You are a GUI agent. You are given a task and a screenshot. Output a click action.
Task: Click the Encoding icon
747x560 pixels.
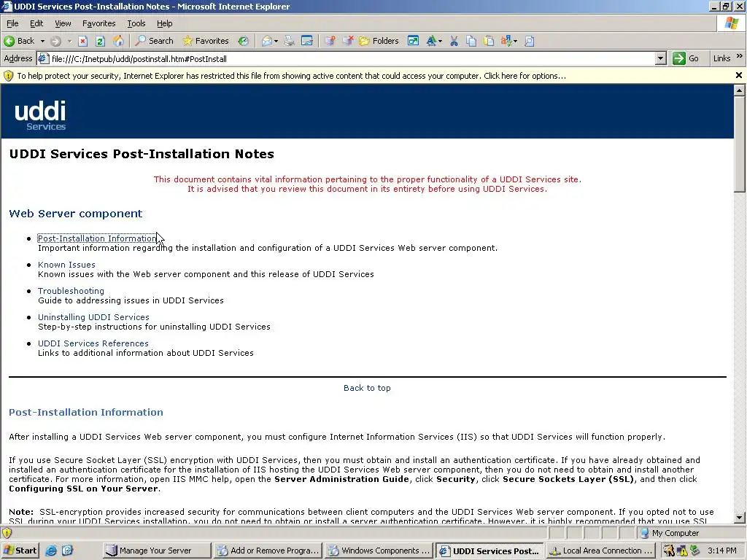point(506,41)
